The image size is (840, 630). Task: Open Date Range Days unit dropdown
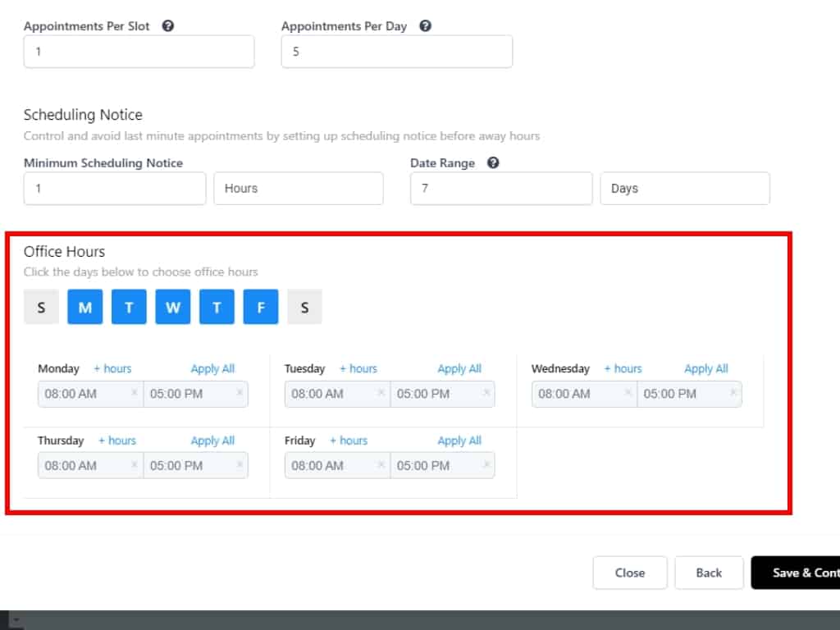click(x=684, y=189)
